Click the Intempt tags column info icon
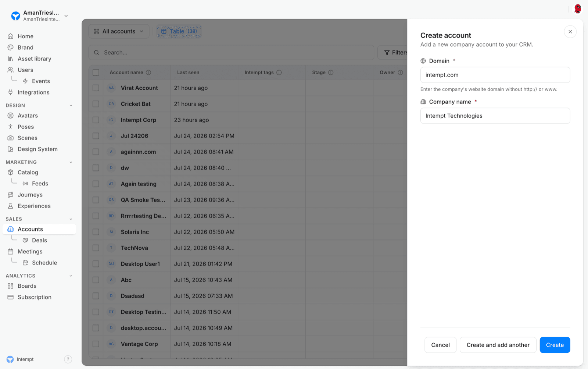Screen dimensions: 588x369 (279, 72)
